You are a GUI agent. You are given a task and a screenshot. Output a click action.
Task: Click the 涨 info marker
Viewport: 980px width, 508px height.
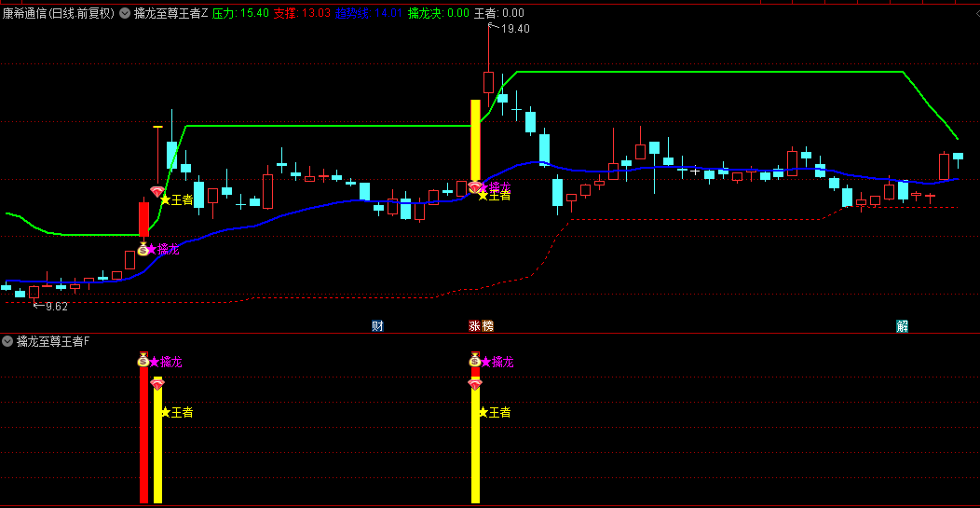click(475, 326)
